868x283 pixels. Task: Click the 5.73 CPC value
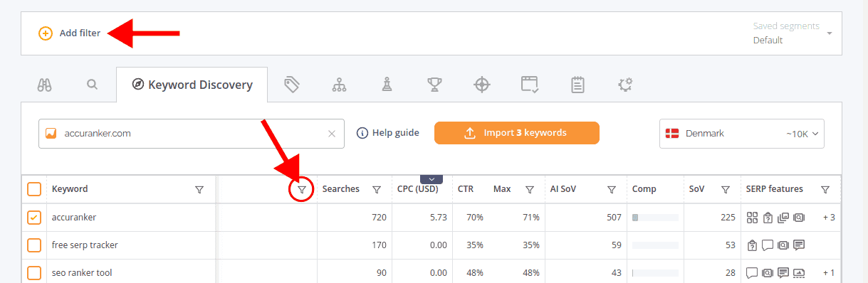(x=439, y=218)
